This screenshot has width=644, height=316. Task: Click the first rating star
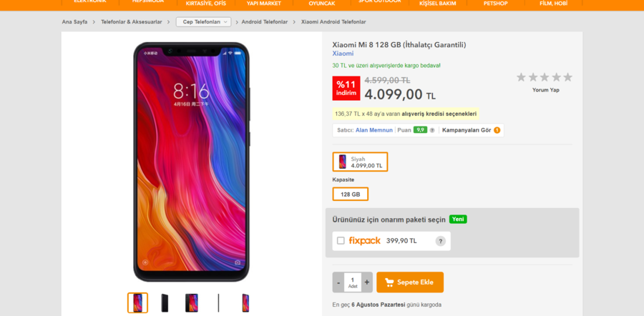(521, 77)
